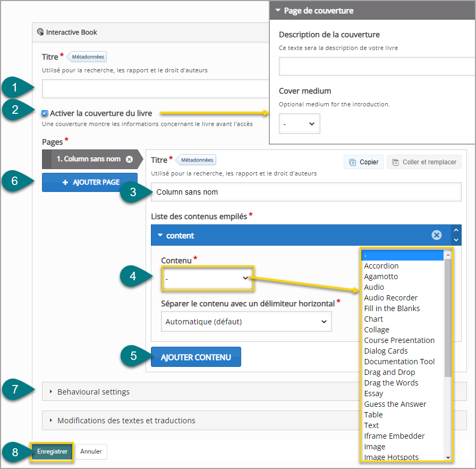Move content block up with arrow
This screenshot has height=469, width=476.
[x=456, y=230]
